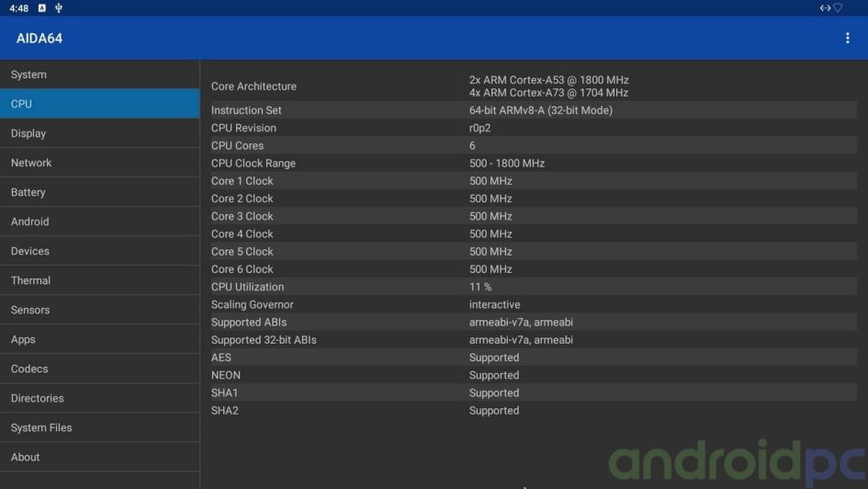Open the Android section
868x489 pixels.
(99, 222)
